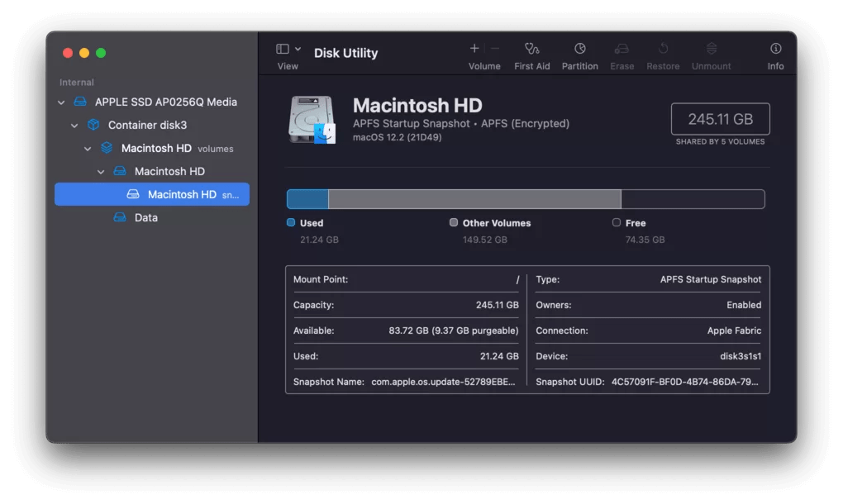Collapse Container disk3 chevron
The image size is (843, 504).
(x=74, y=126)
